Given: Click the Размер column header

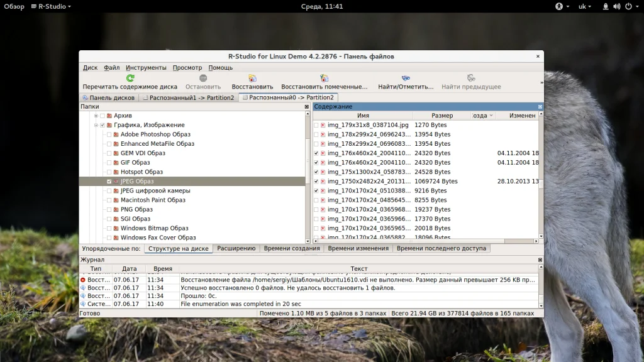Looking at the screenshot, I should [x=441, y=116].
